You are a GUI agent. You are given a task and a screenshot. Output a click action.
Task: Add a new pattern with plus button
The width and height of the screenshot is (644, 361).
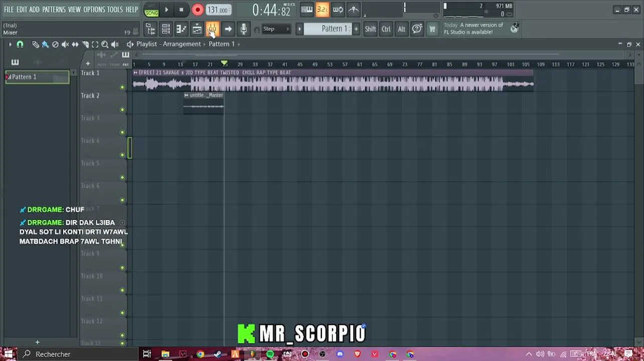[x=356, y=29]
